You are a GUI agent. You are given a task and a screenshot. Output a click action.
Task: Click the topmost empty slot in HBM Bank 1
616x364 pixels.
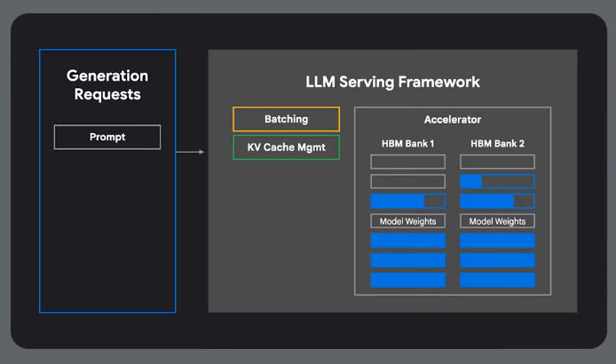click(x=407, y=162)
